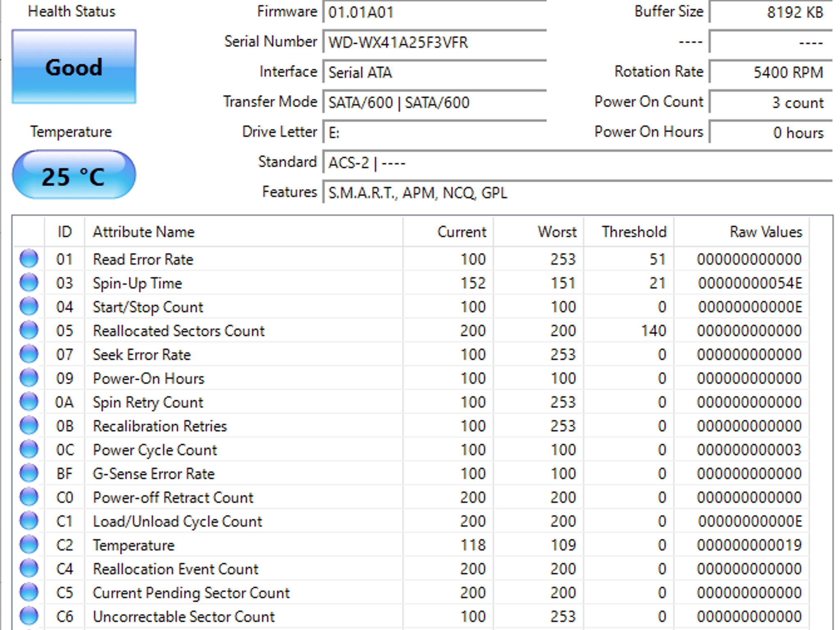Image resolution: width=840 pixels, height=630 pixels.
Task: Click the Attribute Name column header
Action: pyautogui.click(x=244, y=232)
